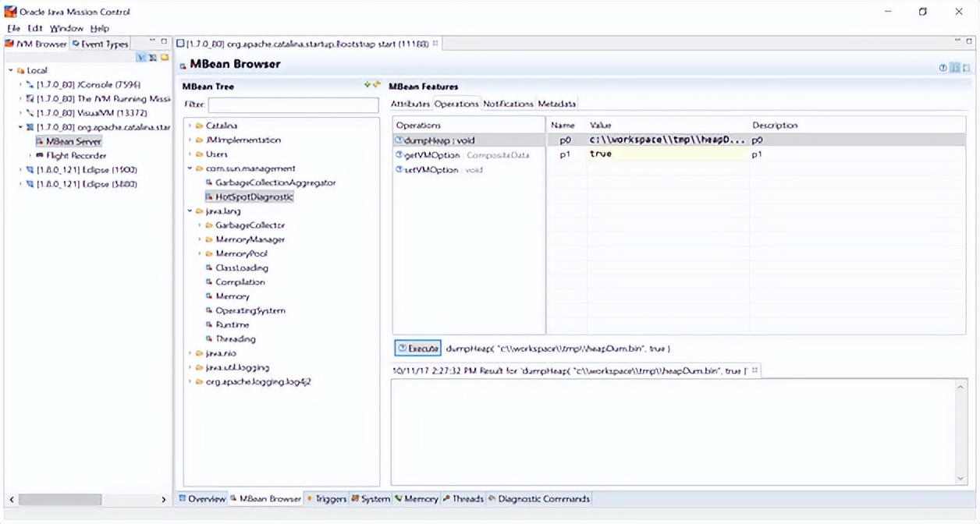Click the MBean Server icon in JVM Browser
The image size is (980, 524).
[x=39, y=141]
